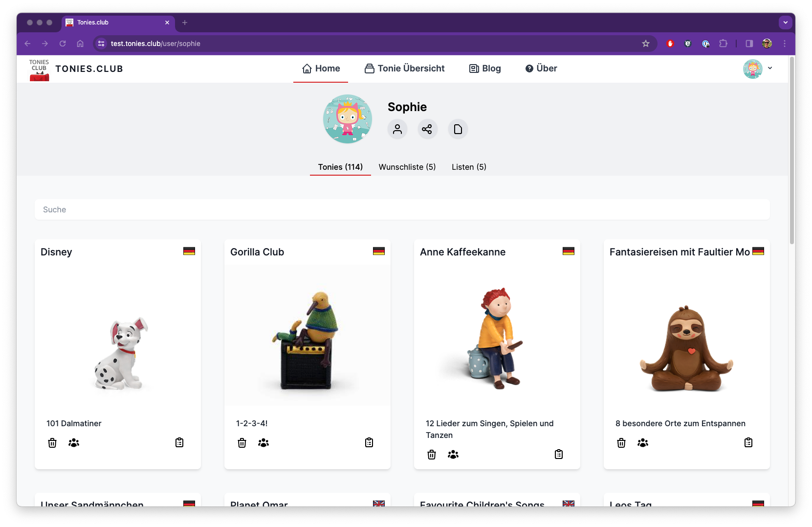
Task: Click '8 besondere Orte zum Entspannen' text
Action: (x=680, y=423)
